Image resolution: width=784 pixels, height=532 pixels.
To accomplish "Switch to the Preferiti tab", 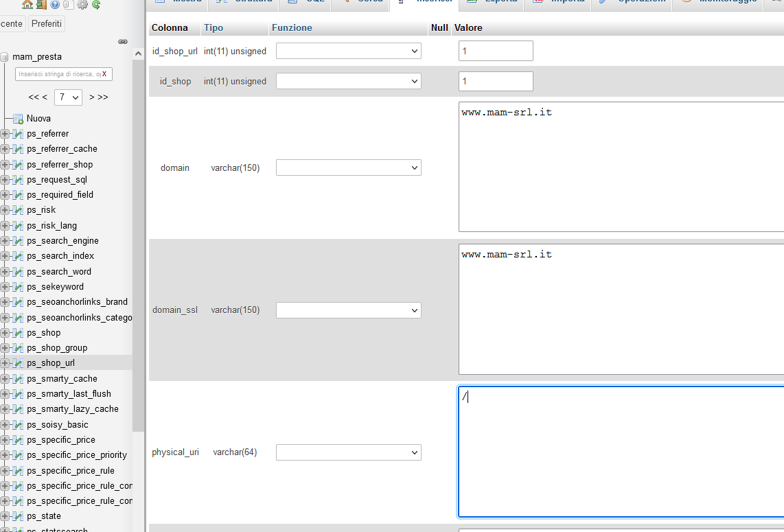I will (47, 23).
